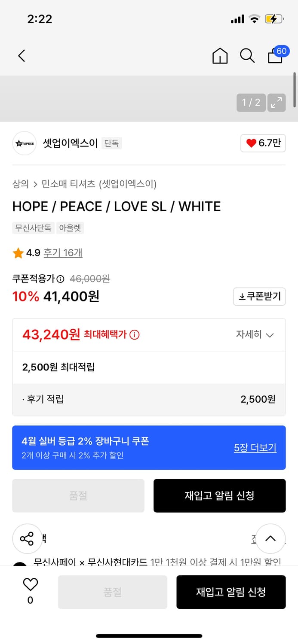298x644 pixels.
Task: Share this product using the share icon
Action: click(27, 538)
